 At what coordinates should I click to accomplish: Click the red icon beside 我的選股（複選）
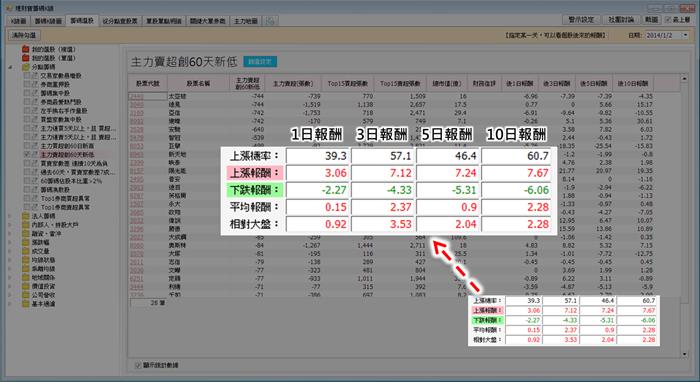point(25,49)
